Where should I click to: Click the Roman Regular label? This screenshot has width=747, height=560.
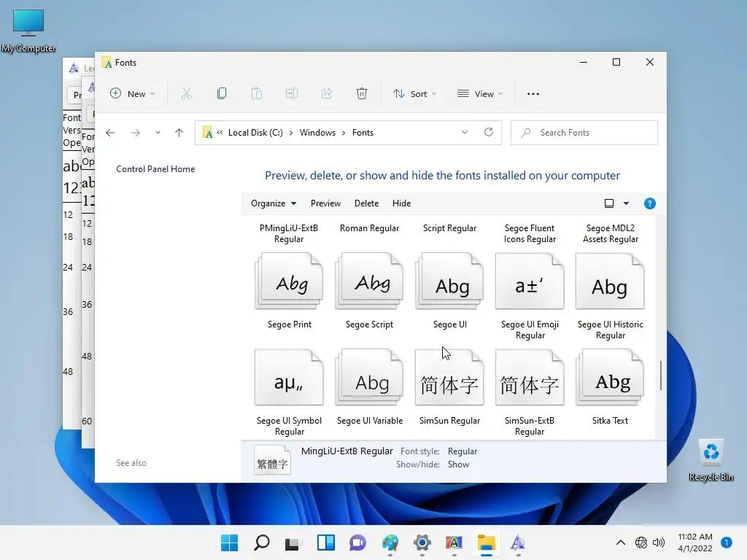[x=369, y=228]
